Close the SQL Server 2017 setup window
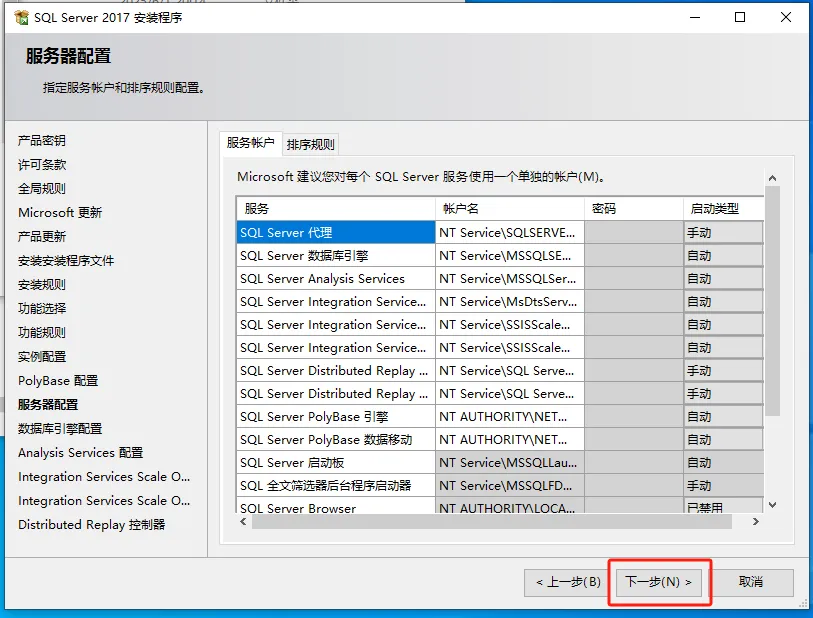813x618 pixels. pyautogui.click(x=786, y=17)
